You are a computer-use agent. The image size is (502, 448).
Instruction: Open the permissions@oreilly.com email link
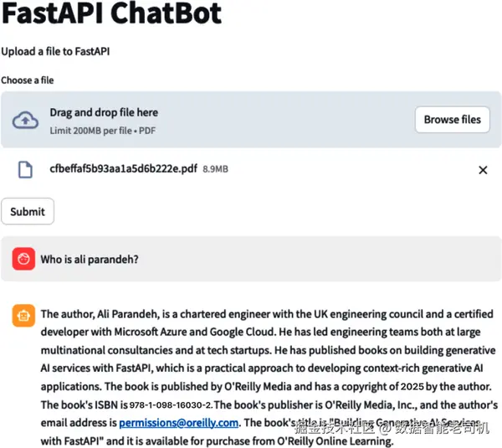pyautogui.click(x=179, y=423)
